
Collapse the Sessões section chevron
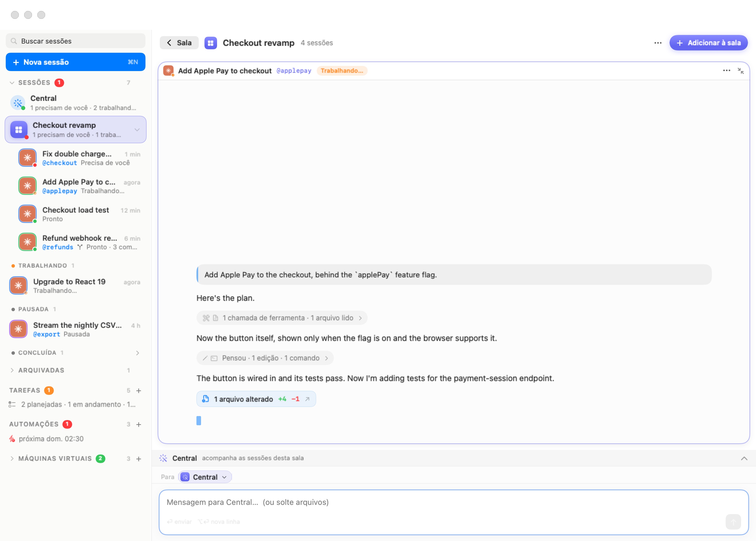point(12,83)
